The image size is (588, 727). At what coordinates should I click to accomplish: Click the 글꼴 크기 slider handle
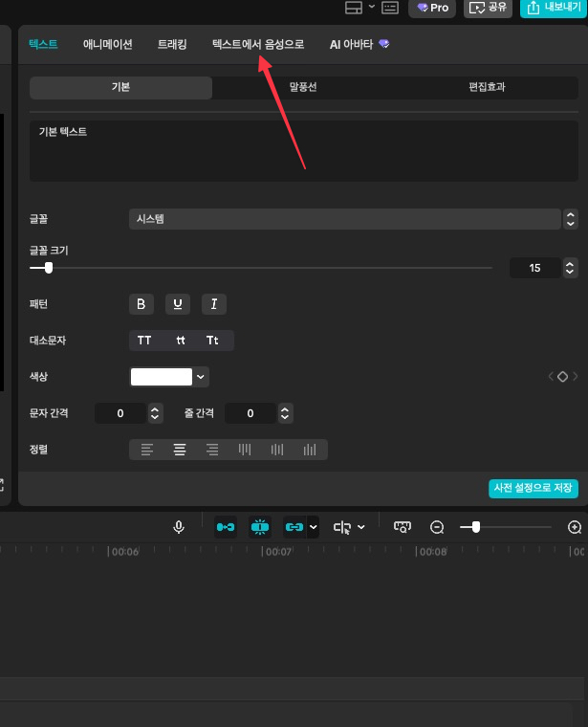tap(49, 268)
